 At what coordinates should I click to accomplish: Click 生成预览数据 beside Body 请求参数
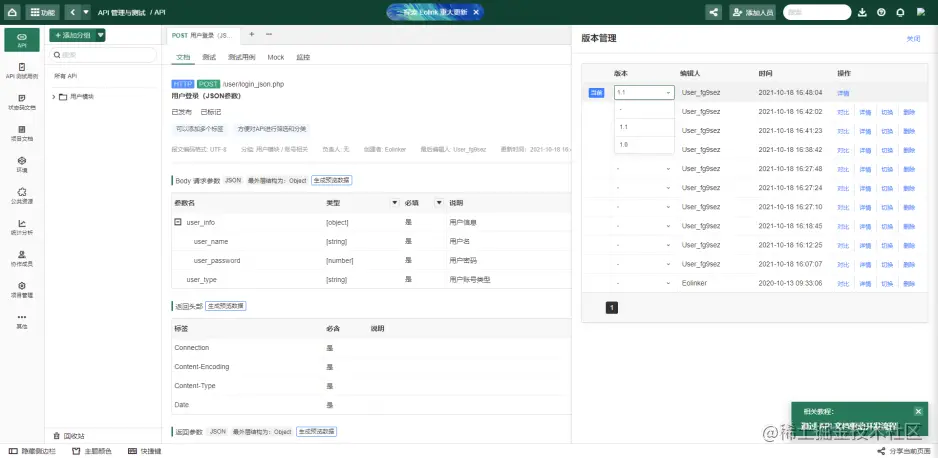(331, 180)
